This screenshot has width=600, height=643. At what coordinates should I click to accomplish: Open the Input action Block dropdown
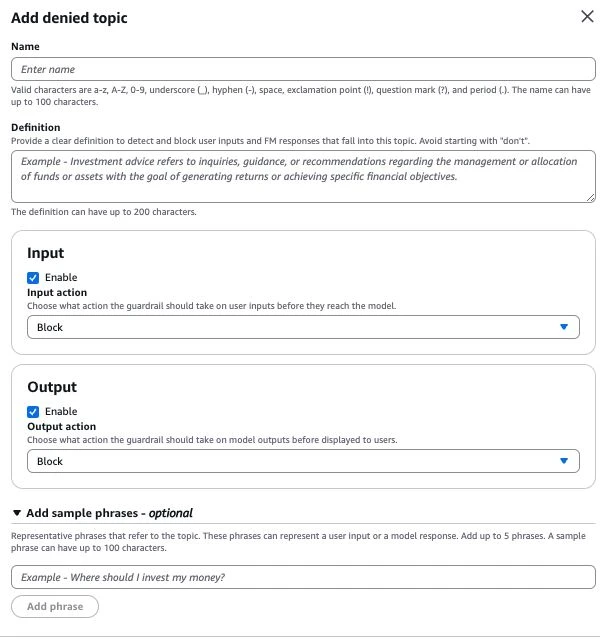pos(303,327)
